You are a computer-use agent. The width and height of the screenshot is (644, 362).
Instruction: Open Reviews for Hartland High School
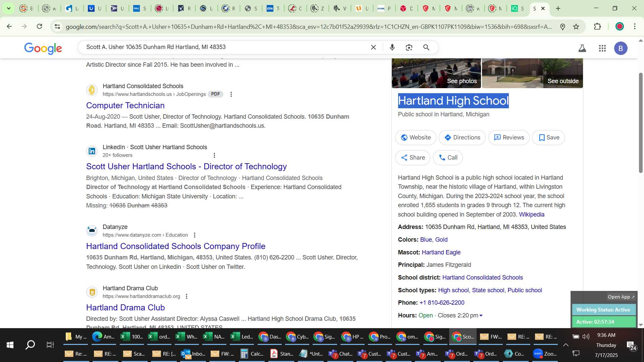509,137
